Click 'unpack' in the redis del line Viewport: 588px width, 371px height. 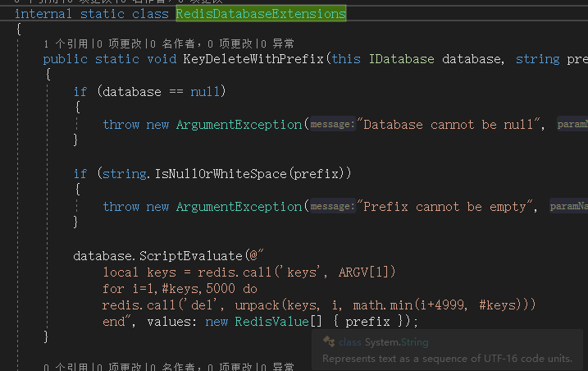(257, 305)
